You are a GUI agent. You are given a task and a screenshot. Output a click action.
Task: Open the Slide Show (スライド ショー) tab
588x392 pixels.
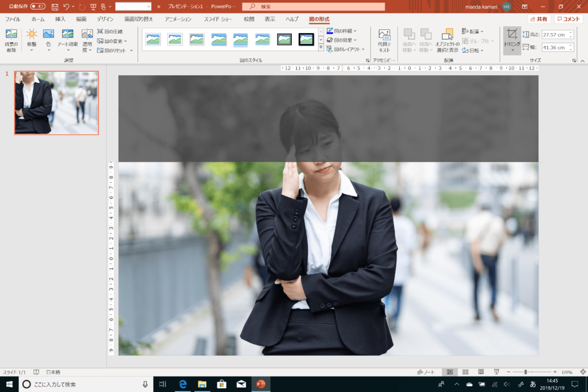coord(218,19)
